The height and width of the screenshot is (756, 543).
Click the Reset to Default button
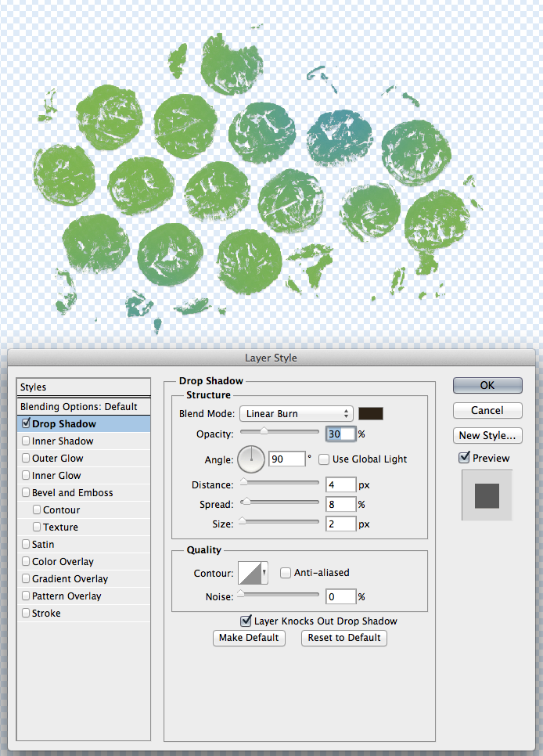[344, 637]
